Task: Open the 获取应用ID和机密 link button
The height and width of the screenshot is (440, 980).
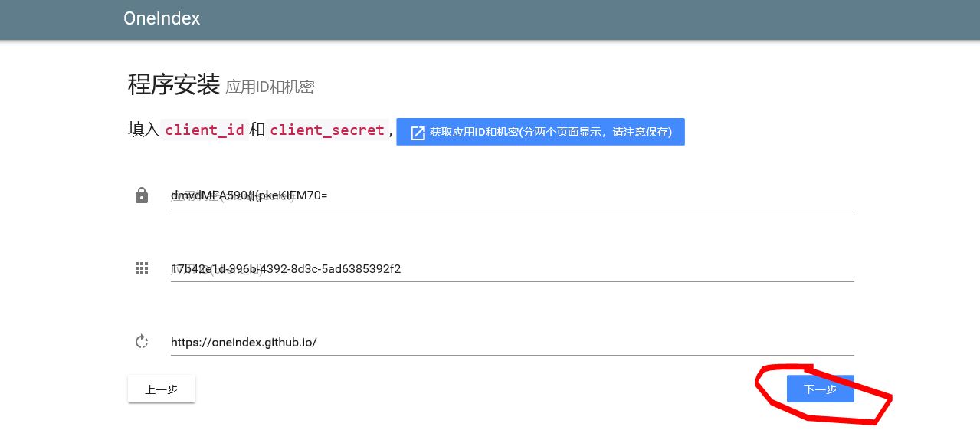Action: [x=540, y=132]
